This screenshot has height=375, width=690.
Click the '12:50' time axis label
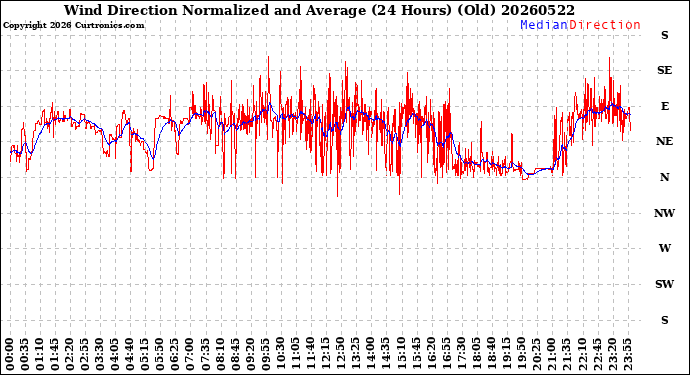[340, 354]
